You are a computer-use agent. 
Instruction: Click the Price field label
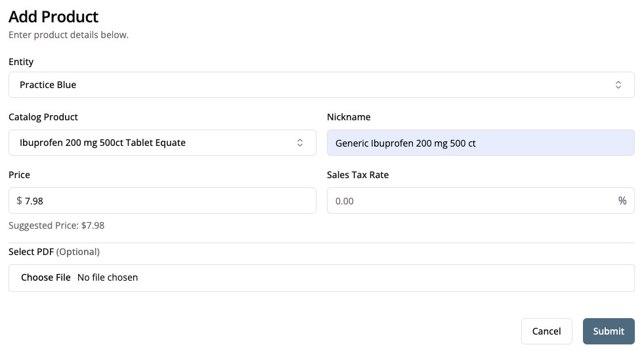[19, 175]
